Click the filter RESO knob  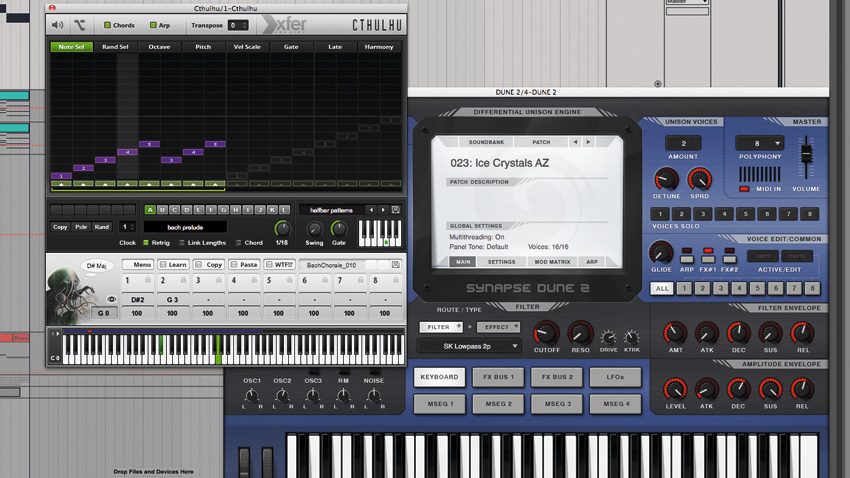pos(580,333)
